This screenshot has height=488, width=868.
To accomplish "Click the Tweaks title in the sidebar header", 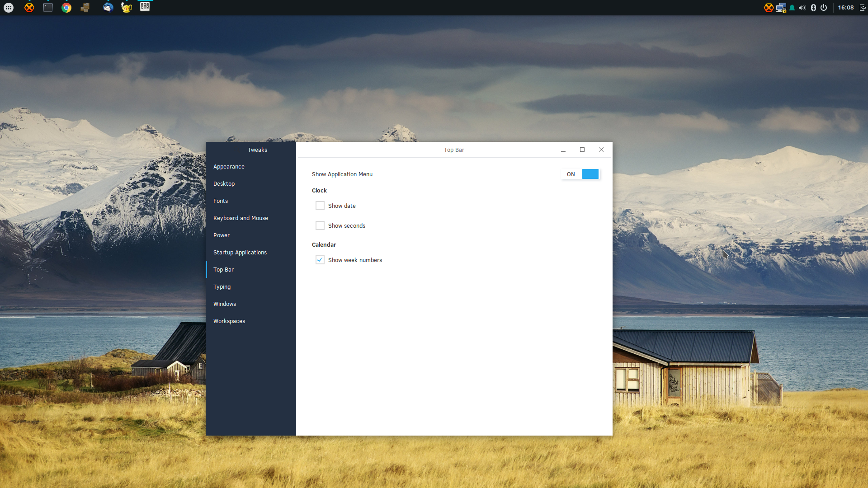I will point(257,150).
